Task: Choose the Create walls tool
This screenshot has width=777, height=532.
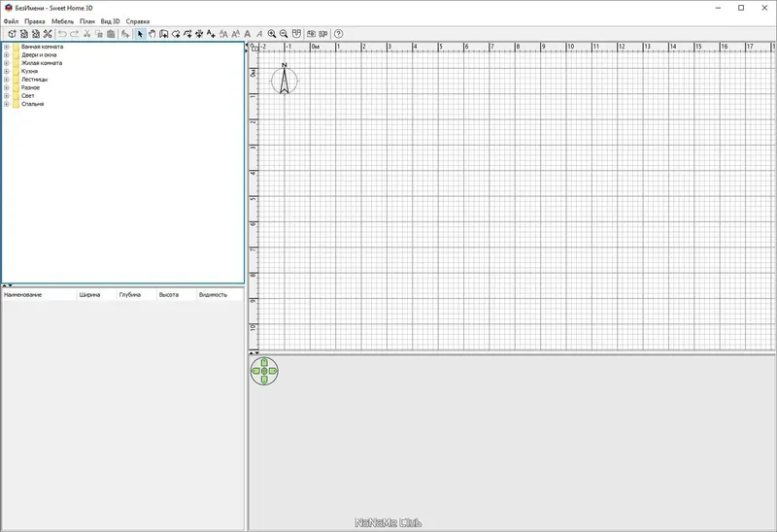Action: tap(164, 34)
